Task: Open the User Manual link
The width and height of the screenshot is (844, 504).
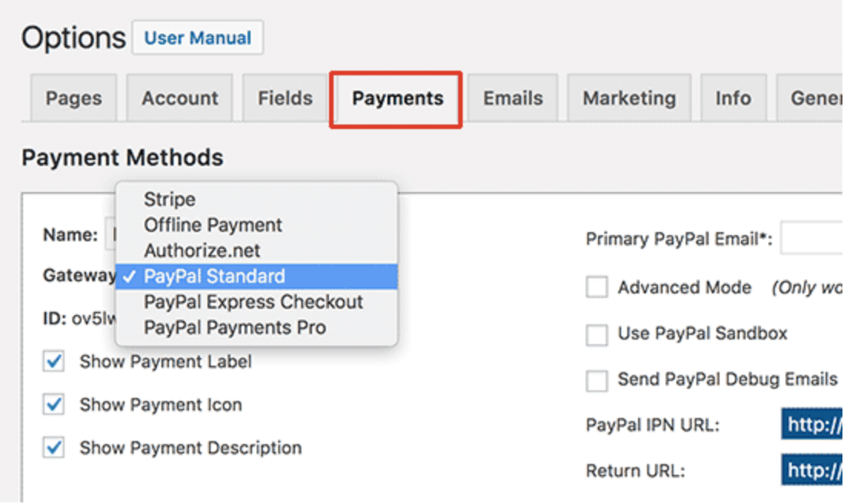Action: [198, 38]
